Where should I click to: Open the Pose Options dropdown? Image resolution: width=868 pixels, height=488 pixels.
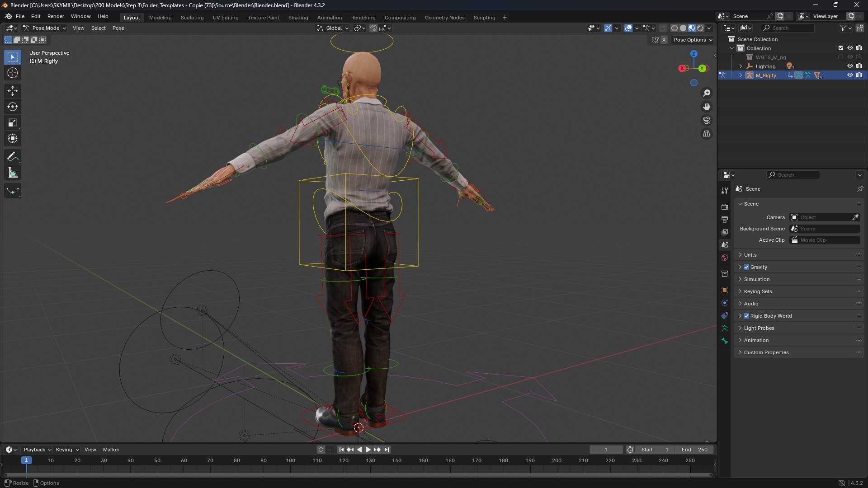pyautogui.click(x=693, y=40)
